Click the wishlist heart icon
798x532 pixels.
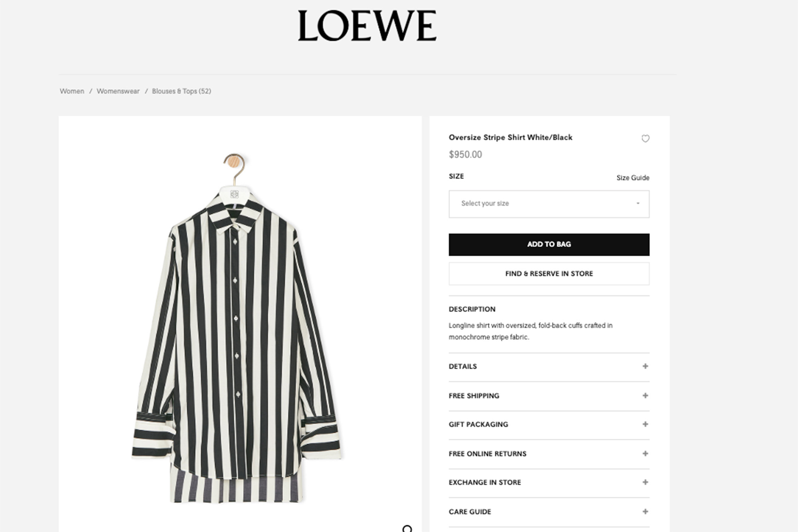click(x=645, y=138)
